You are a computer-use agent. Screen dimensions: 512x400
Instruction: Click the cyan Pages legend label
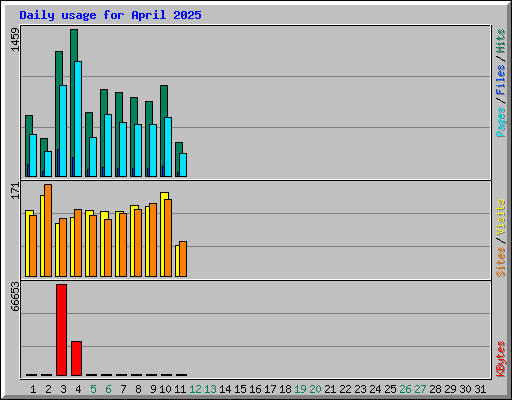point(501,122)
